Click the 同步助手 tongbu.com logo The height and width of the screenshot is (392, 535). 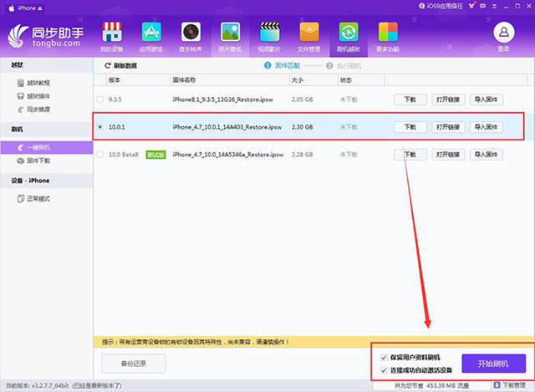(45, 36)
